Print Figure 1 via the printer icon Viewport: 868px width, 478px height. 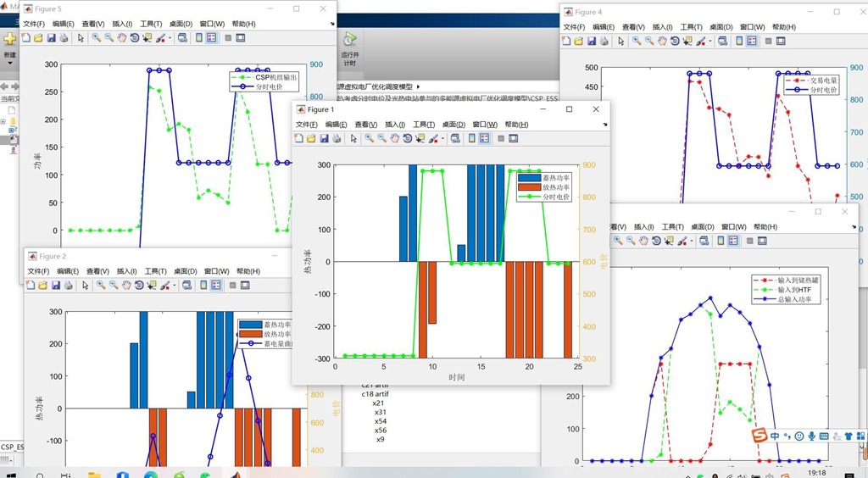[x=337, y=138]
